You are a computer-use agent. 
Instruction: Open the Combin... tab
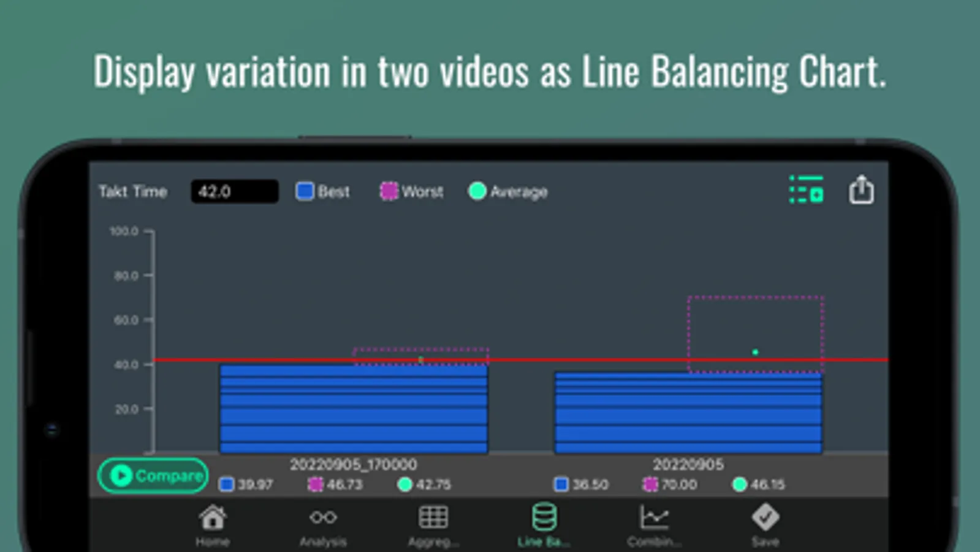pyautogui.click(x=654, y=526)
